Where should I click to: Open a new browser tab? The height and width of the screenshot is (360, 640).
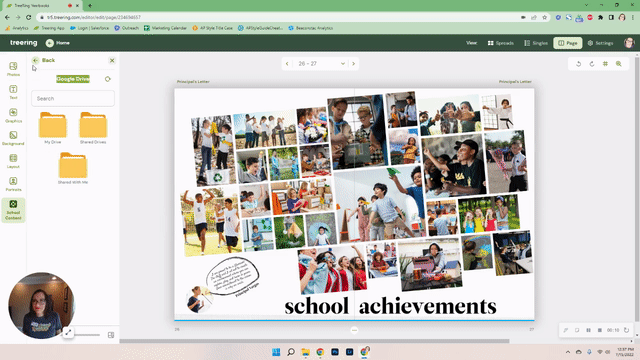[x=90, y=6]
